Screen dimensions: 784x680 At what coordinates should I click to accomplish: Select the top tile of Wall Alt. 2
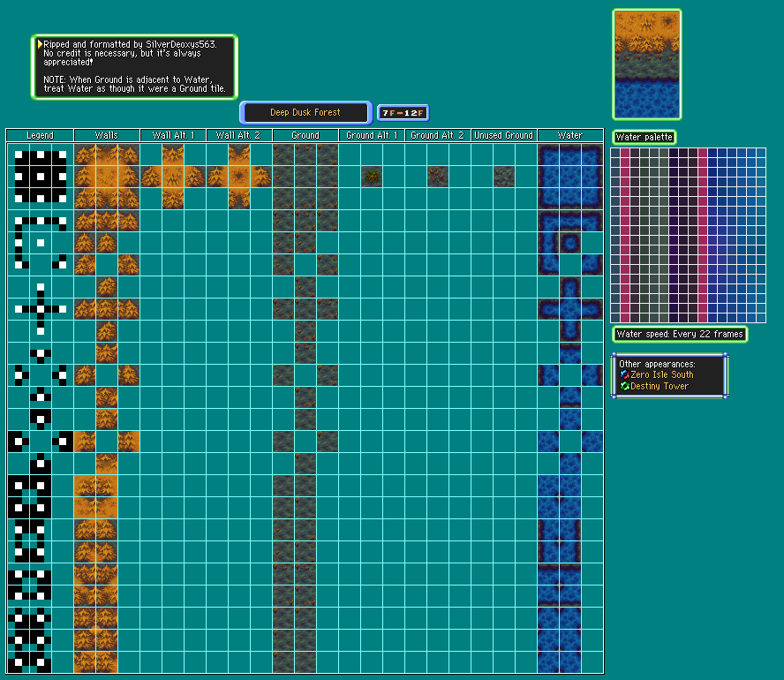coord(239,155)
